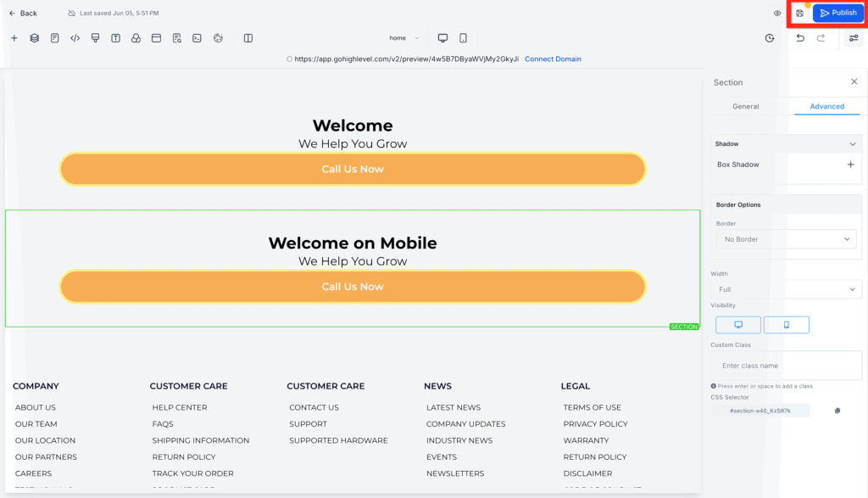Open the custom code tracking icon
This screenshot has width=868, height=498.
pos(75,38)
